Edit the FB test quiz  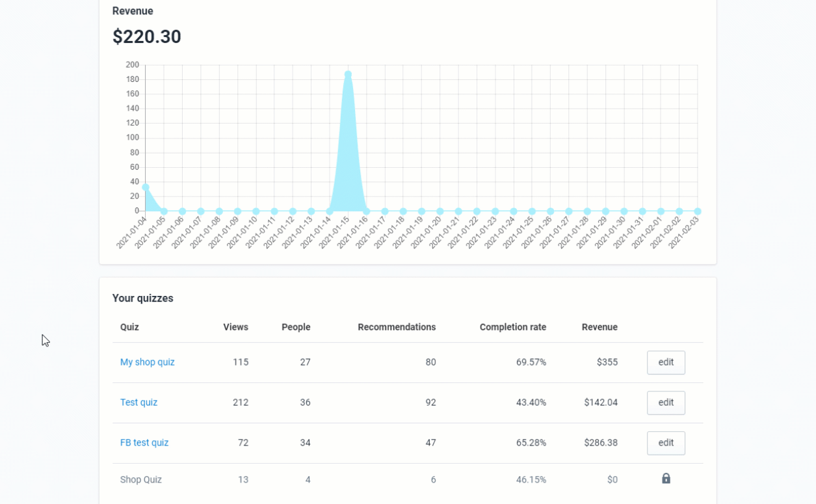point(665,443)
